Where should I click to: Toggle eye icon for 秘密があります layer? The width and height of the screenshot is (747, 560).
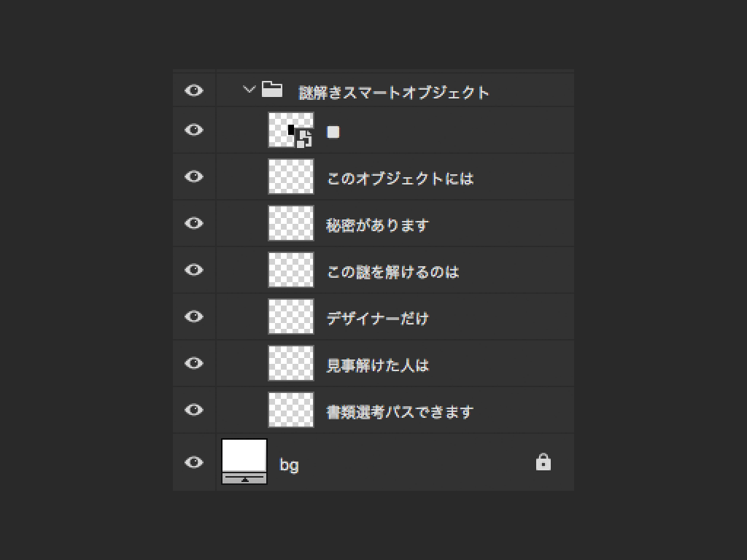(x=194, y=223)
